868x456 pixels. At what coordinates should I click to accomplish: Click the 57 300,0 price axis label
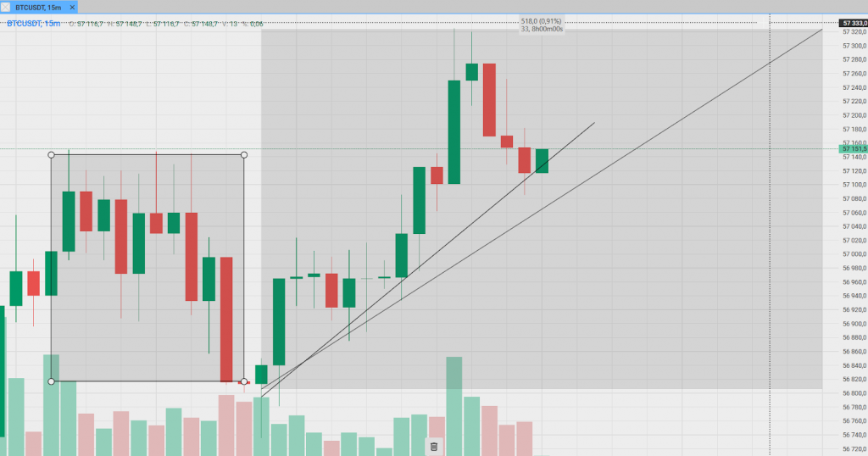(x=854, y=46)
